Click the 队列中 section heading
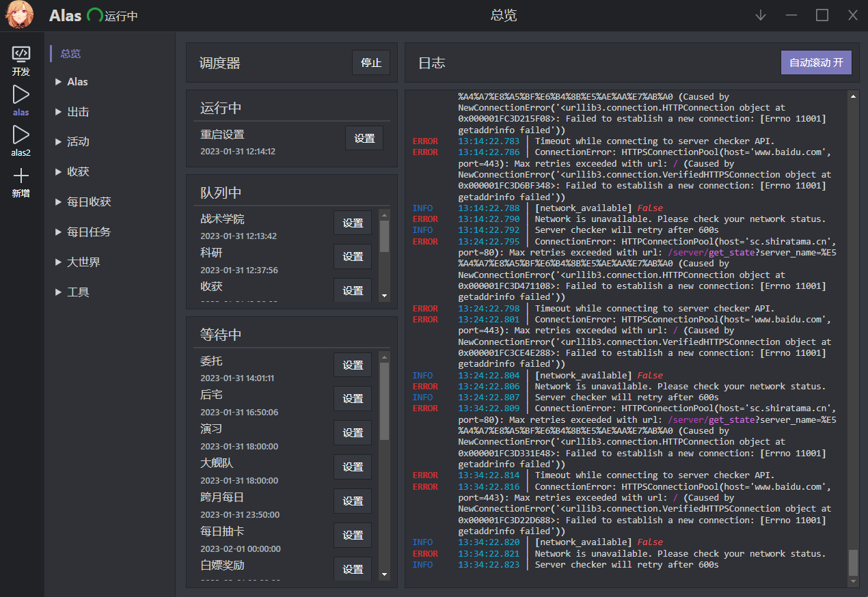Screen dimensions: 868x597 pos(221,193)
